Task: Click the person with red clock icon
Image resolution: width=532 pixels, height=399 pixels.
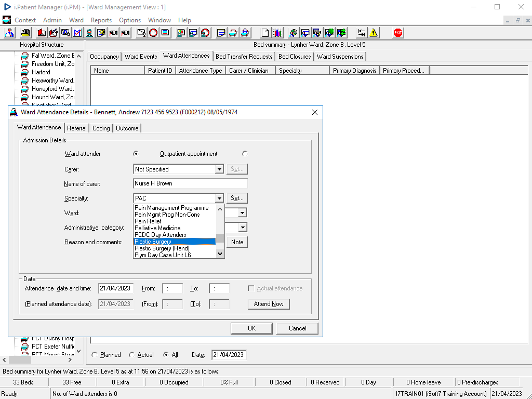Action: [x=205, y=33]
